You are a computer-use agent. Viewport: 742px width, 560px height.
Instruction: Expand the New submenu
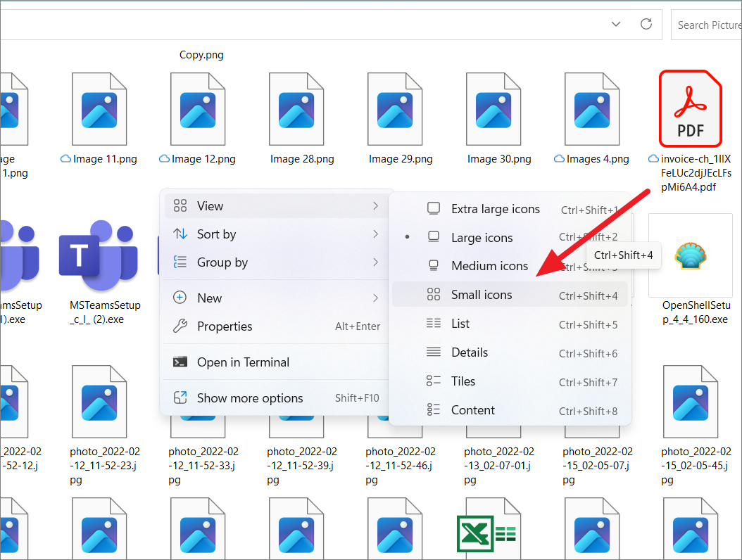tap(210, 297)
